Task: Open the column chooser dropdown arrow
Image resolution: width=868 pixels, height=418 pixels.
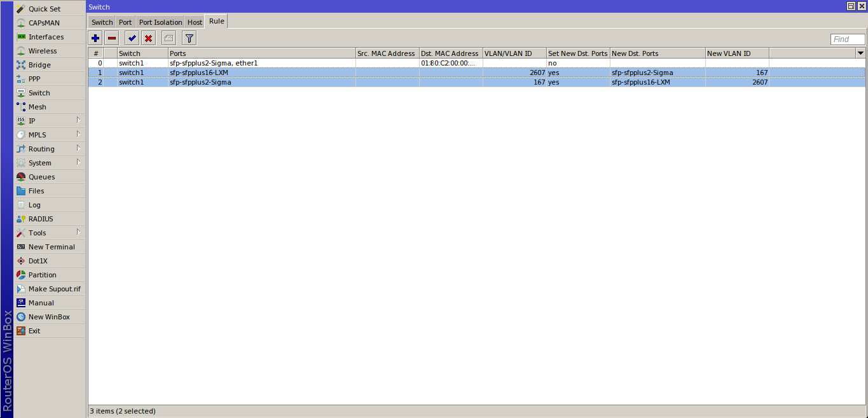Action: [860, 53]
